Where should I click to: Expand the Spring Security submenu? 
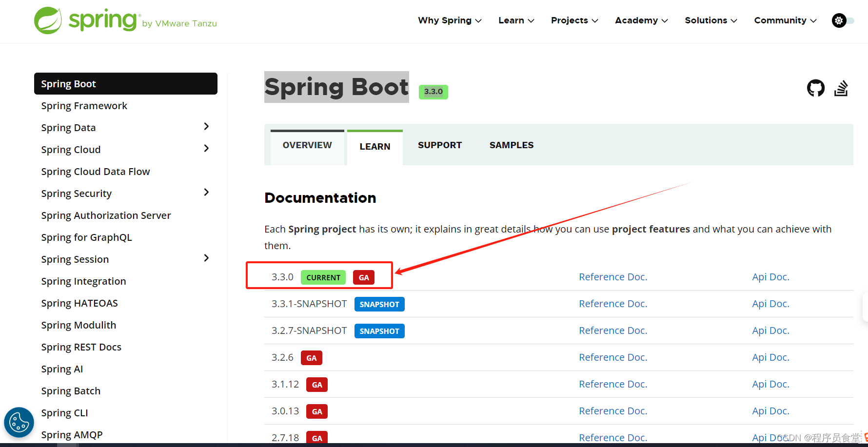point(206,192)
